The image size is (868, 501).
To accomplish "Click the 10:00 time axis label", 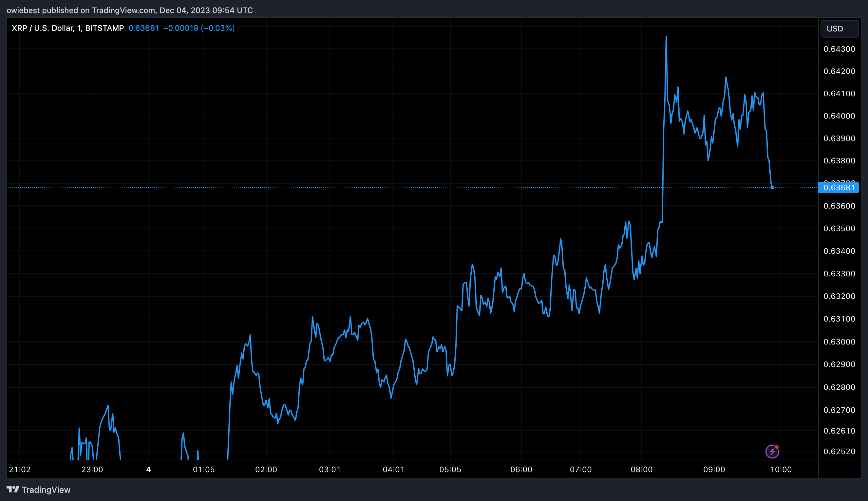I will [781, 470].
